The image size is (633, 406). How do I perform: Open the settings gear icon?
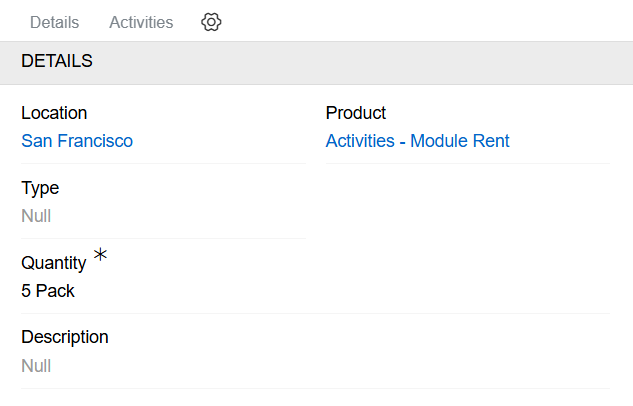click(x=211, y=22)
